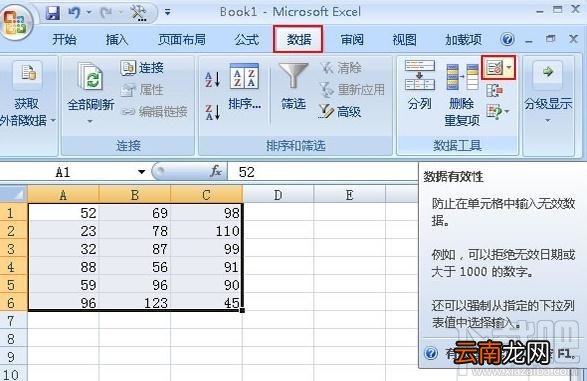
Task: Expand the 全部刷新 dropdown arrow
Action: click(x=90, y=121)
